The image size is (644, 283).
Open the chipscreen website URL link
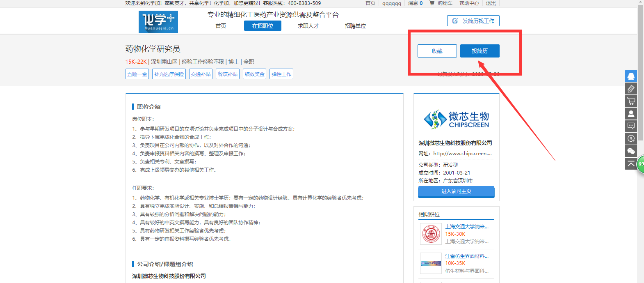462,154
